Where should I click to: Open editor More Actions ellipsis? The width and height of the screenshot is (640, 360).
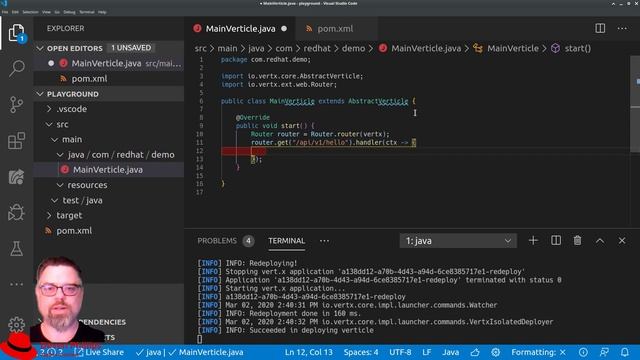pos(622,28)
